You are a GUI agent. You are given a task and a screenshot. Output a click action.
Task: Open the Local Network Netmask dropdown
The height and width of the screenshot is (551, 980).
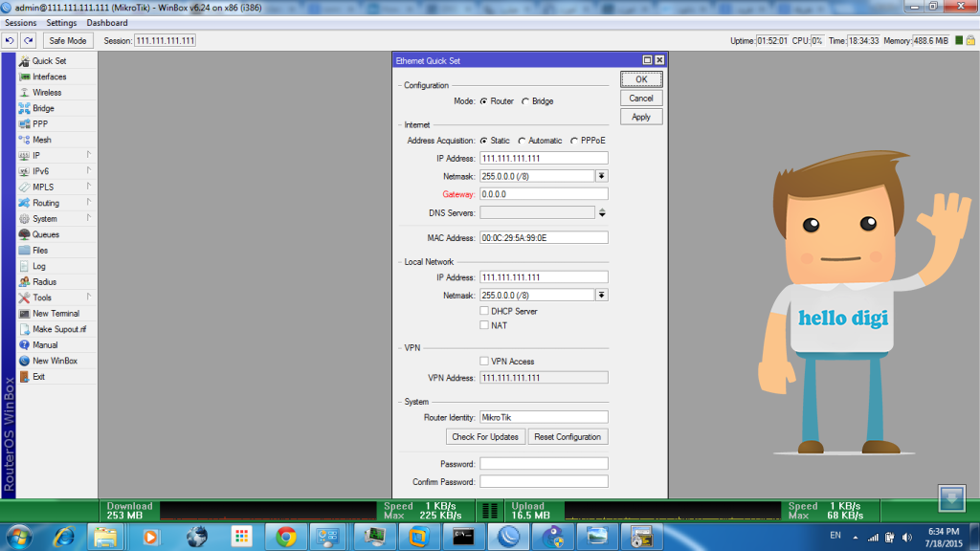tap(602, 295)
